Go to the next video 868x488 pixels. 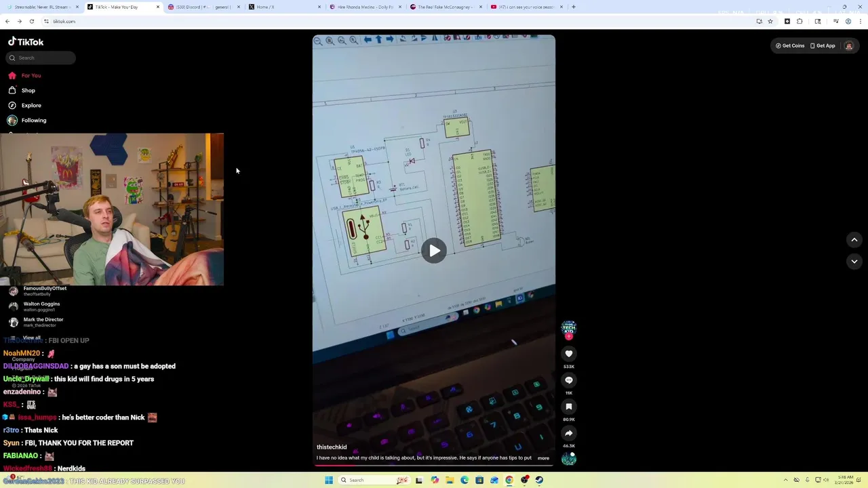[x=854, y=261]
